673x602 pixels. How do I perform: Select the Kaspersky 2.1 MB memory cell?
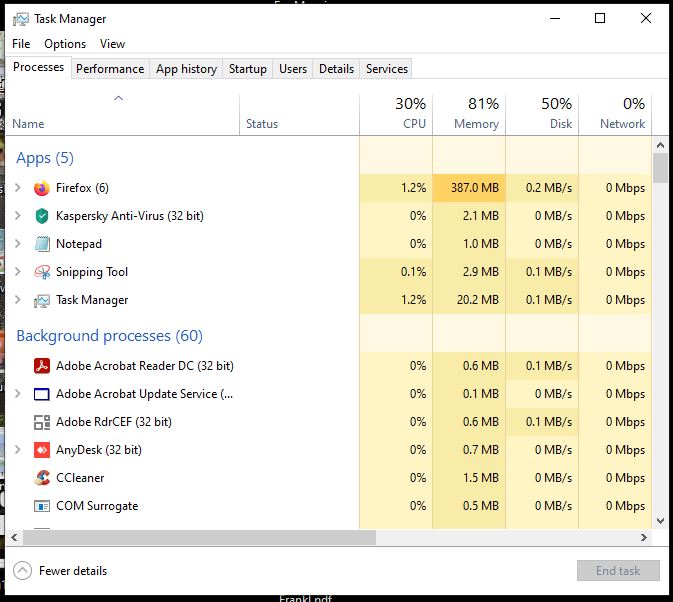pyautogui.click(x=469, y=216)
